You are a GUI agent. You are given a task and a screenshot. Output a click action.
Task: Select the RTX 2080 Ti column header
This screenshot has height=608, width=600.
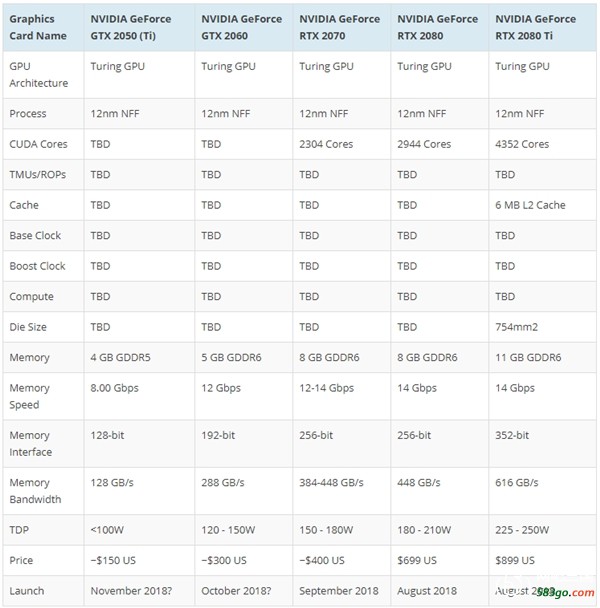pyautogui.click(x=542, y=27)
